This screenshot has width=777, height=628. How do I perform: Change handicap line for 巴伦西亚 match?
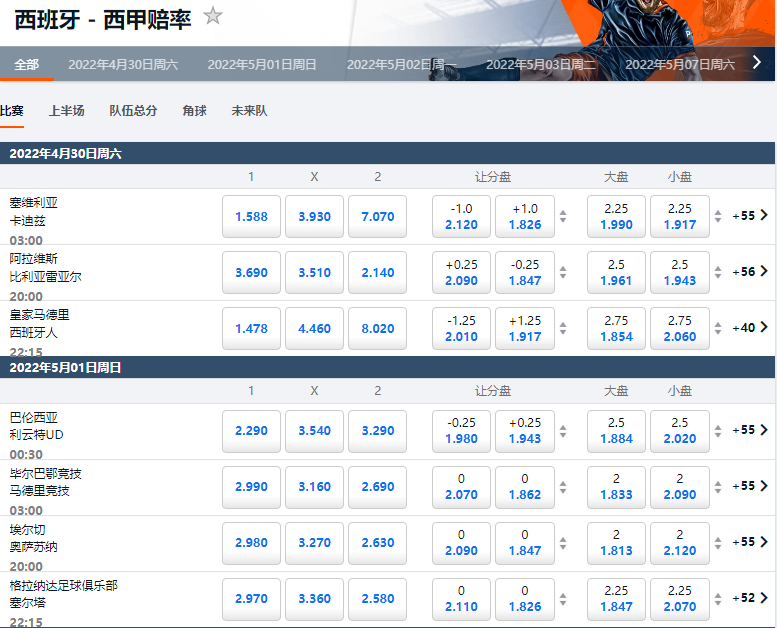click(563, 431)
